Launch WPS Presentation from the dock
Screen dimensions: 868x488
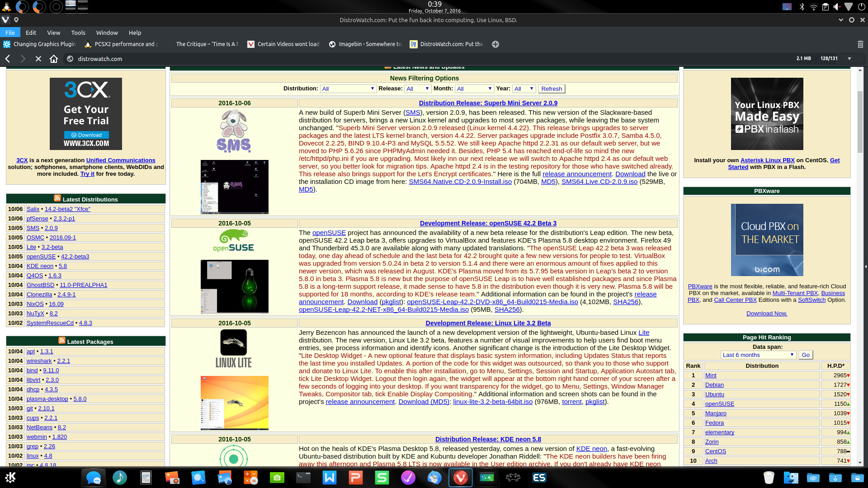(x=356, y=478)
